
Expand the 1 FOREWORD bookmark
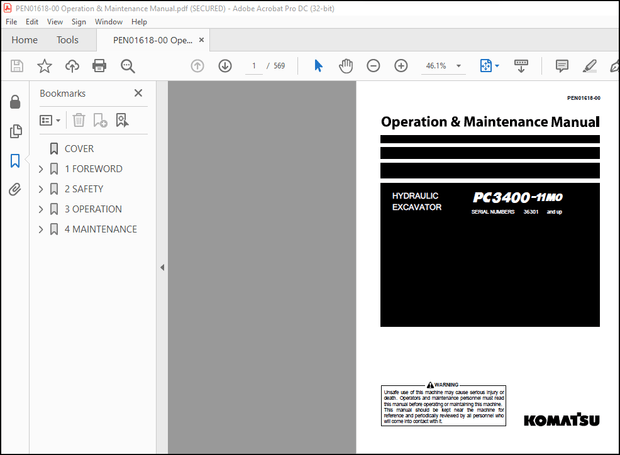pyautogui.click(x=41, y=169)
